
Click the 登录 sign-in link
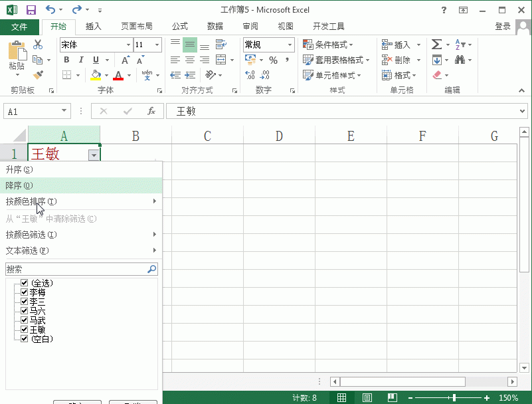(503, 26)
